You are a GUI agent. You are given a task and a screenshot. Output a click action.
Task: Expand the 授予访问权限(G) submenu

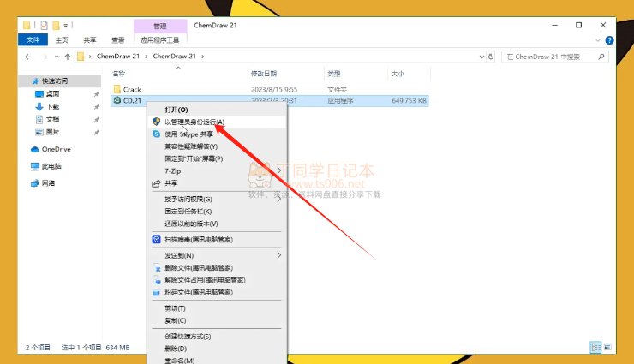218,199
